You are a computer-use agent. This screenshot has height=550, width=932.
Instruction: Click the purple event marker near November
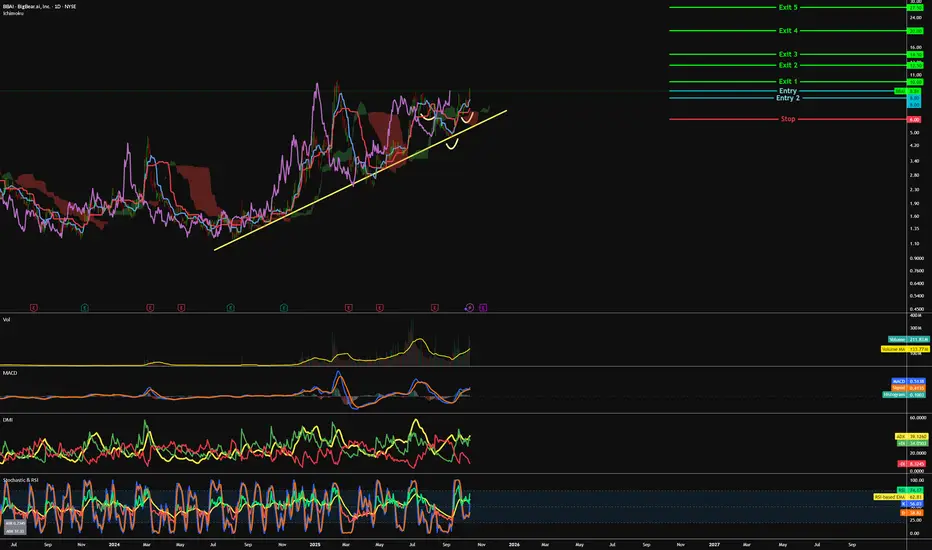pos(483,307)
